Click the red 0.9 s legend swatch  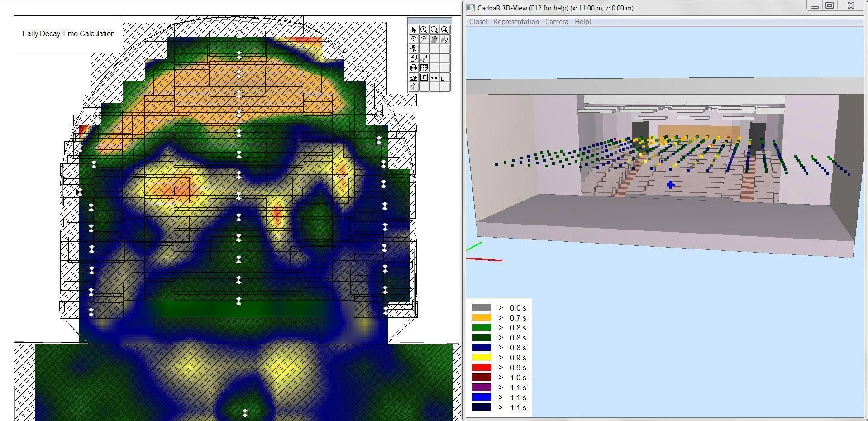pos(482,368)
